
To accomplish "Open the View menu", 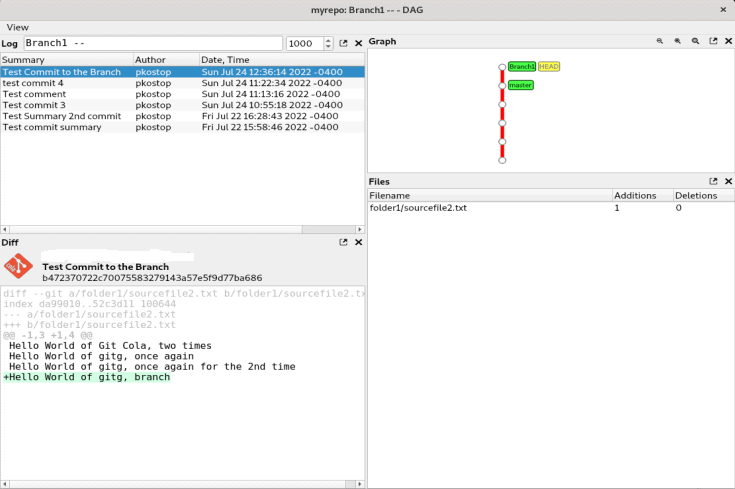I will [17, 27].
